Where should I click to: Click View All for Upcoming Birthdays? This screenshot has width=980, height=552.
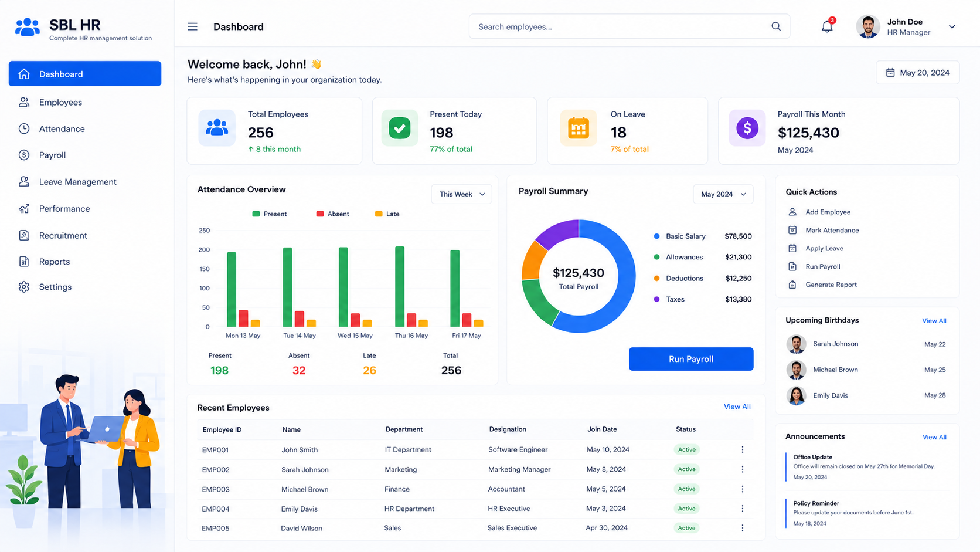tap(934, 321)
